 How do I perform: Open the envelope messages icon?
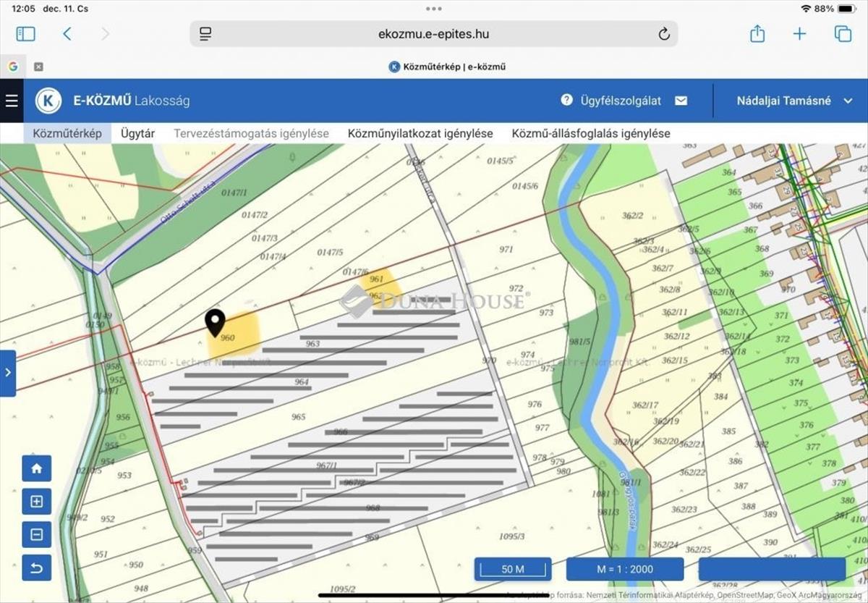pos(681,101)
